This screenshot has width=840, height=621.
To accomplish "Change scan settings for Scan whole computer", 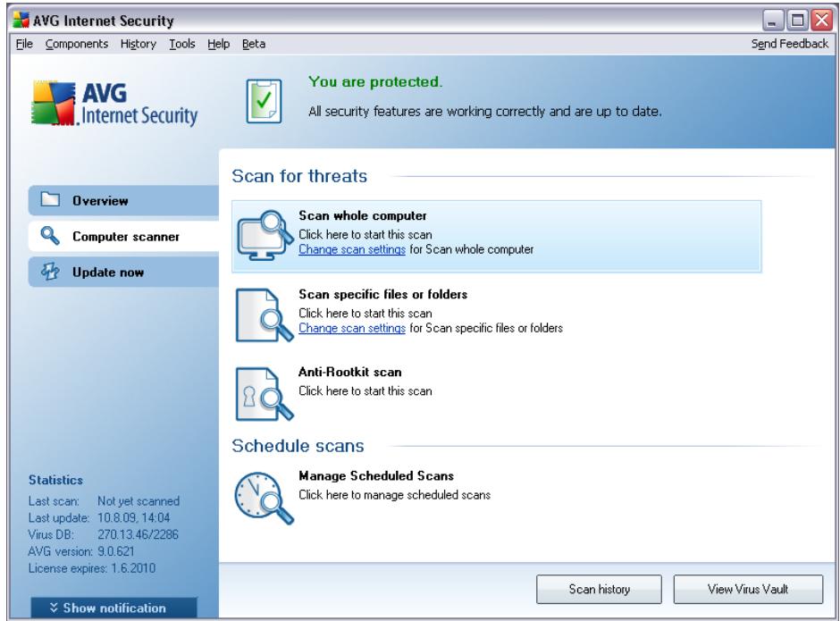I will pos(352,249).
